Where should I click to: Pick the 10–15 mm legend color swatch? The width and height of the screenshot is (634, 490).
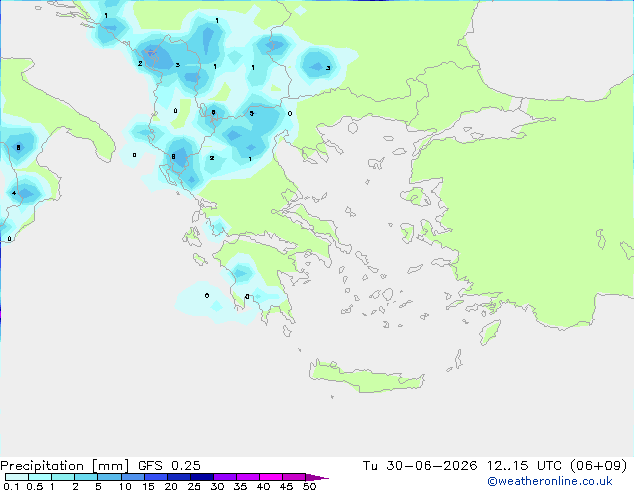click(133, 477)
